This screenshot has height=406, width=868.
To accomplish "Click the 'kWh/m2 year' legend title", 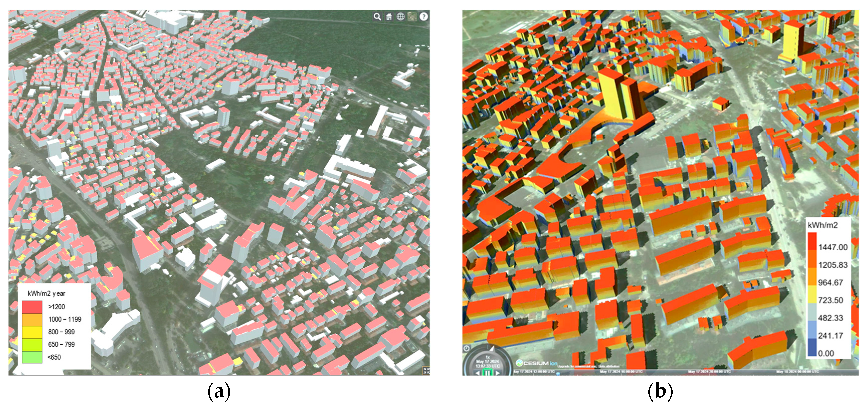I will [46, 293].
